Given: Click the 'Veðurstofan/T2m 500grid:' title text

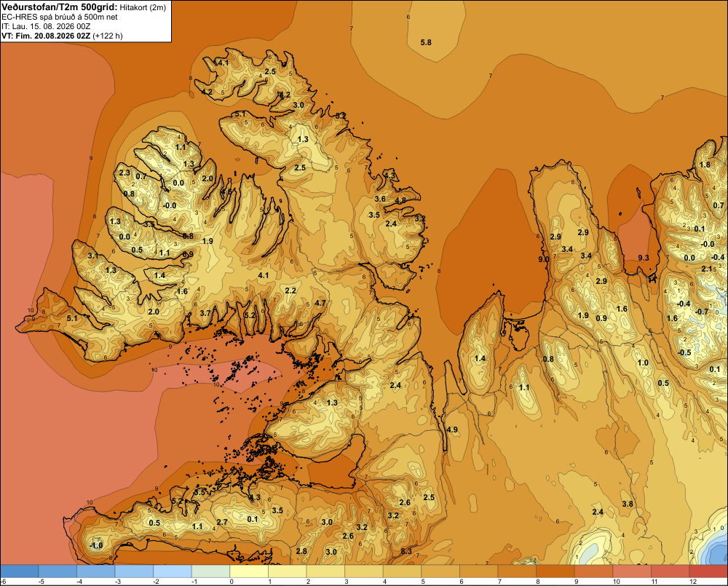Looking at the screenshot, I should coord(60,7).
